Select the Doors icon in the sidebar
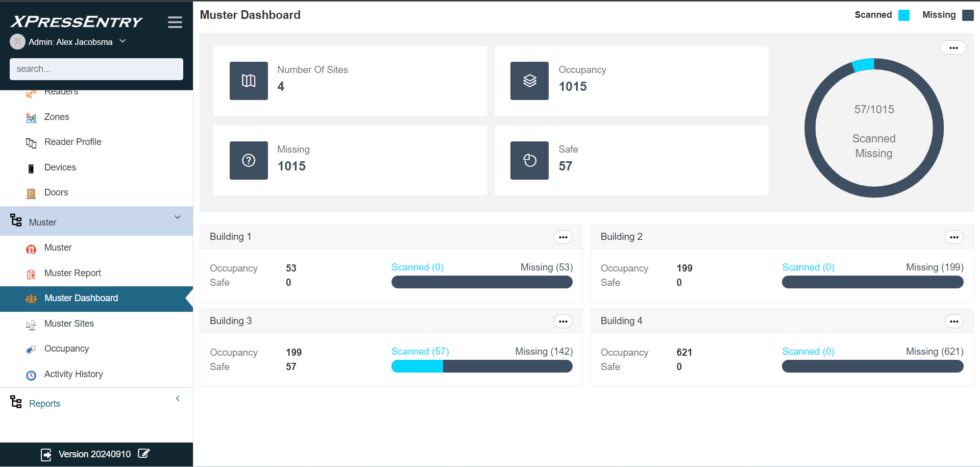 [31, 192]
